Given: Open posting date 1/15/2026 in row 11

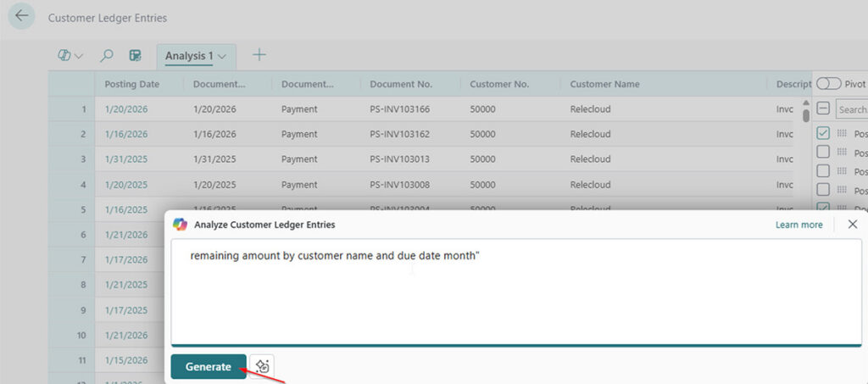Looking at the screenshot, I should point(126,360).
